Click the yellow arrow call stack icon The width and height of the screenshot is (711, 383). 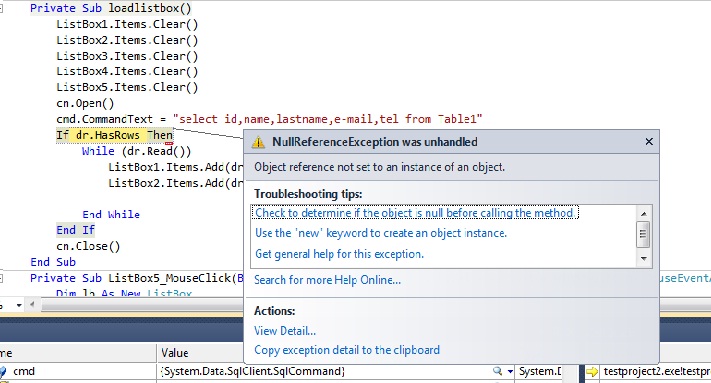(x=592, y=372)
